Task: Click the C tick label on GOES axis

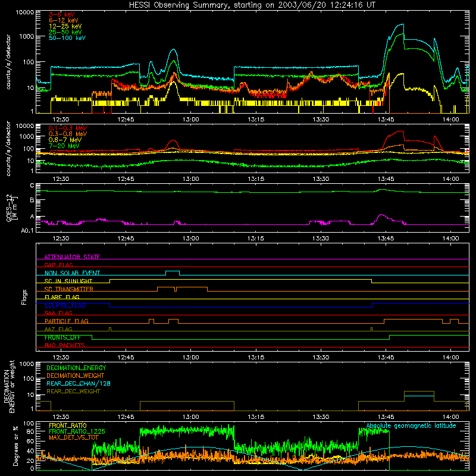Action: point(32,186)
